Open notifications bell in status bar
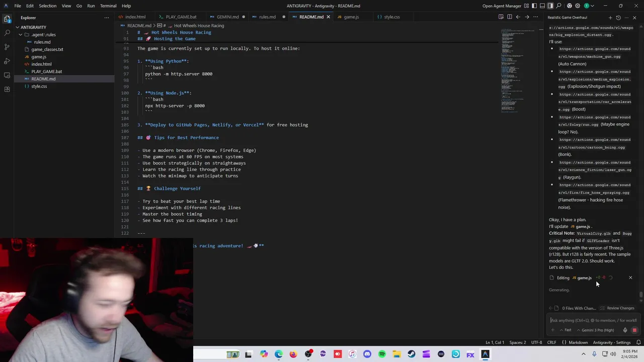Viewport: 644px width, 362px height. click(638, 342)
